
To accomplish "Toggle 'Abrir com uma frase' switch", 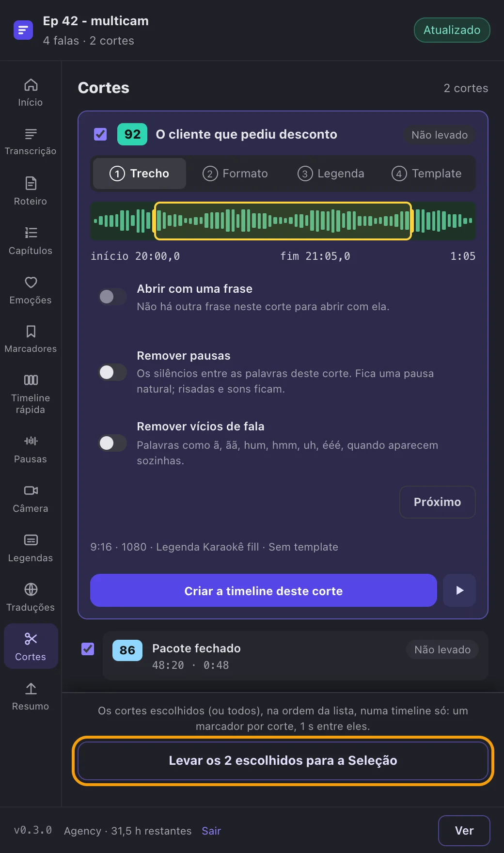I will (x=112, y=297).
